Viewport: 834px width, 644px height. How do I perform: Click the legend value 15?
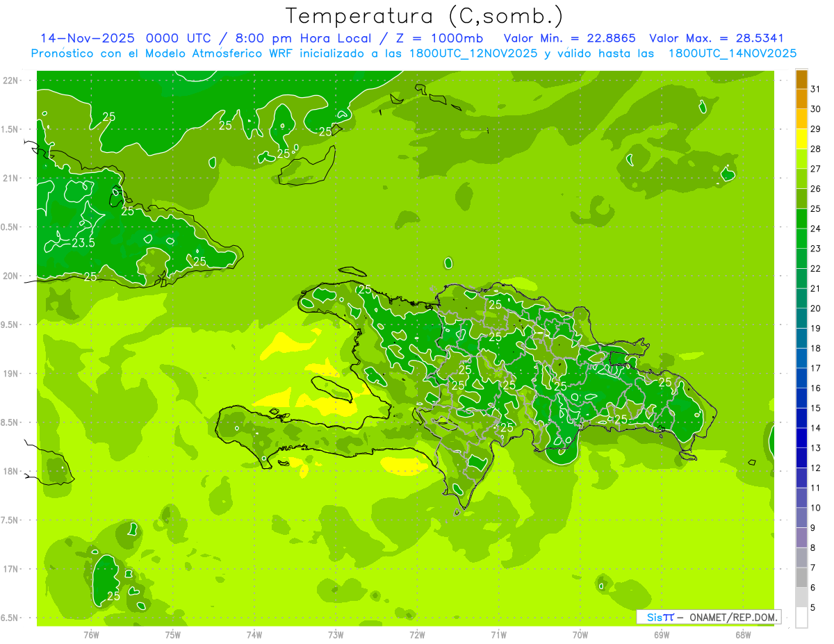[x=815, y=408]
